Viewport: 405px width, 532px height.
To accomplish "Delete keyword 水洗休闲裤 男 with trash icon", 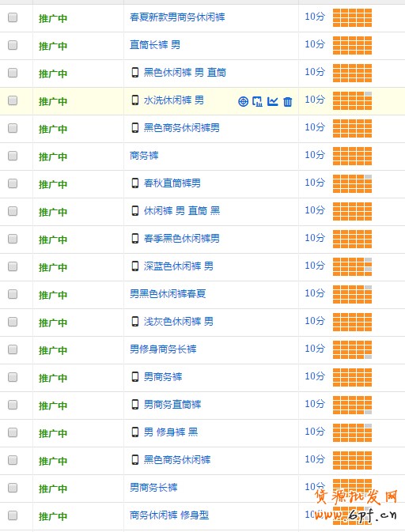I will tap(288, 101).
